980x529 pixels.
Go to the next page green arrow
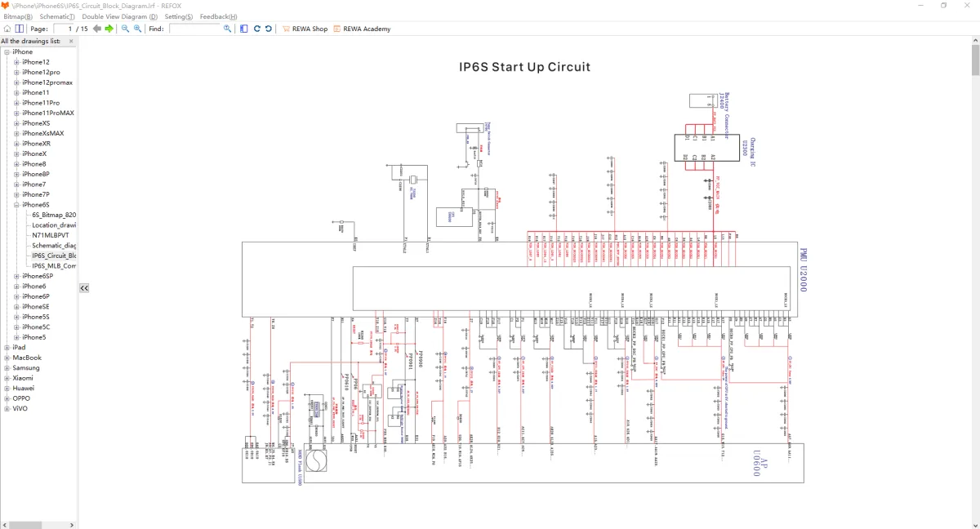coord(109,29)
